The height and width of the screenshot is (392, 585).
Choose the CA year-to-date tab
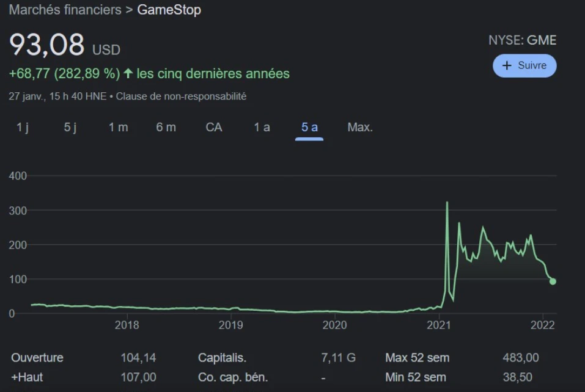tap(214, 127)
